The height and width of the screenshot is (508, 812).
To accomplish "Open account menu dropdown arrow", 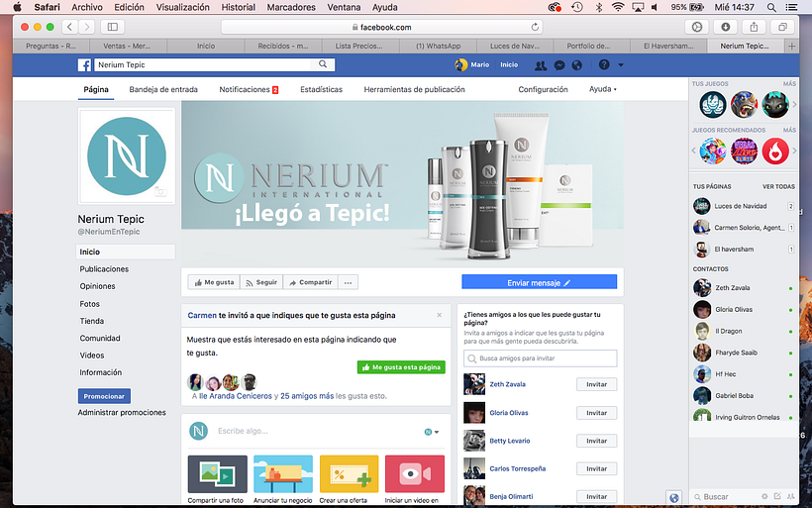I will click(x=621, y=65).
